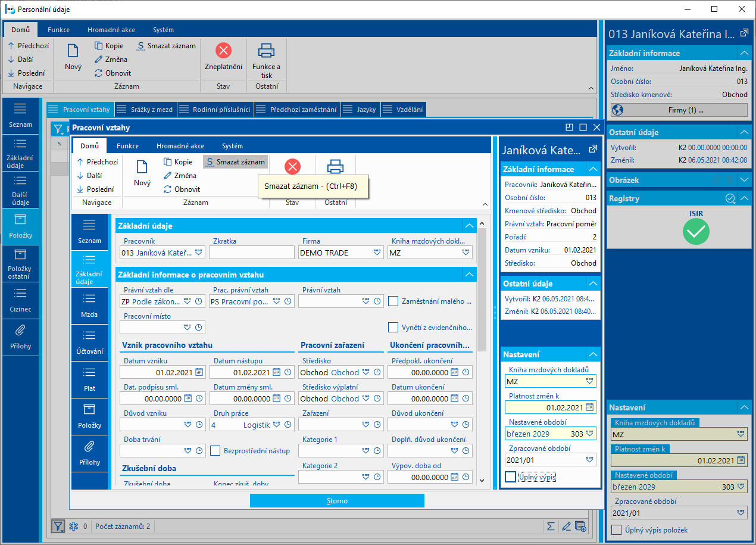Open the Zpracované období dropdown in inner panel
Screen dimensions: 756x545
(589, 460)
